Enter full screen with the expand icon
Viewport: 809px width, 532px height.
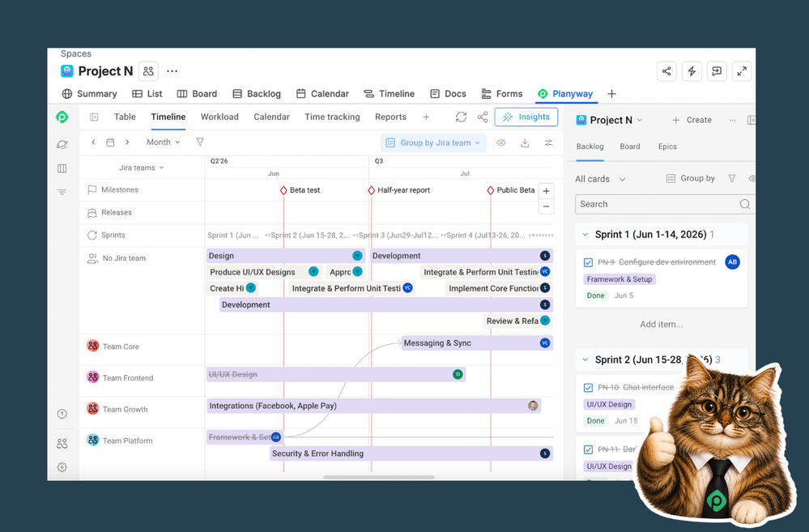point(742,71)
